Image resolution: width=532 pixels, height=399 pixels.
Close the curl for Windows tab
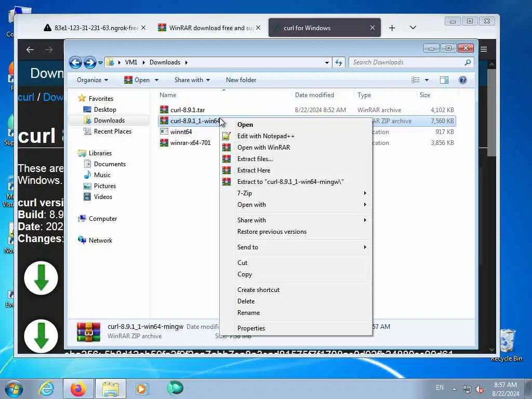pyautogui.click(x=372, y=28)
